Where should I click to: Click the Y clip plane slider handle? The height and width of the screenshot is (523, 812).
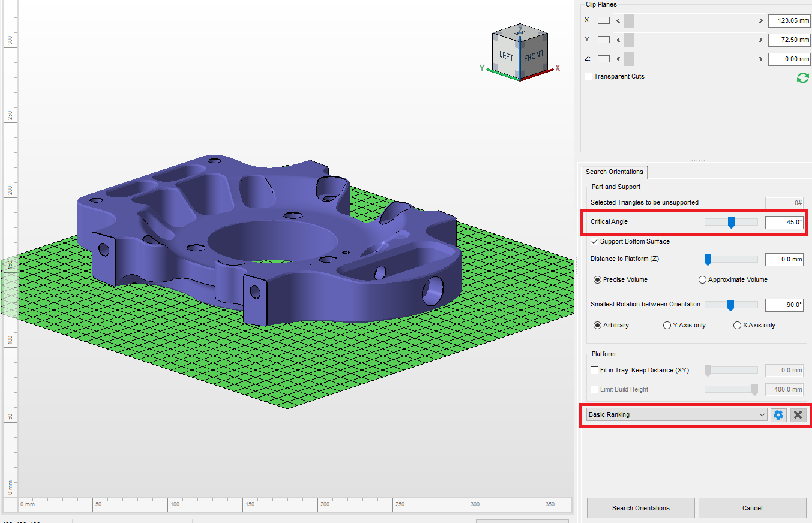(x=628, y=40)
